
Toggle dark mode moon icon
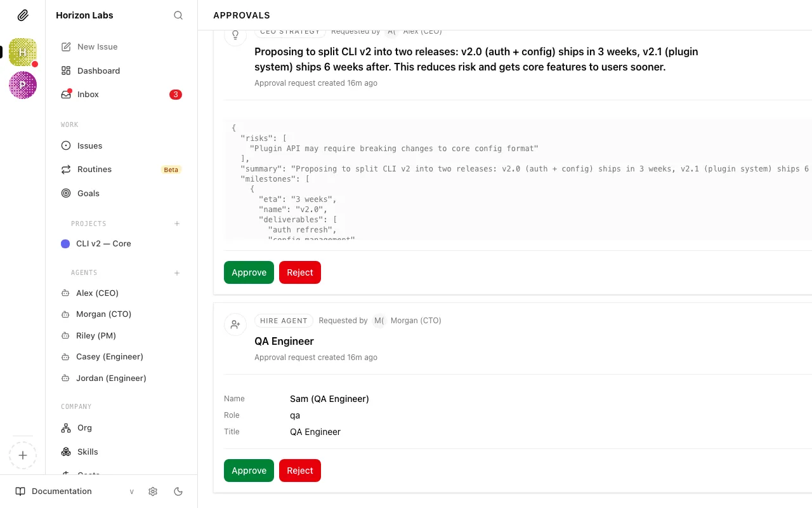point(178,491)
